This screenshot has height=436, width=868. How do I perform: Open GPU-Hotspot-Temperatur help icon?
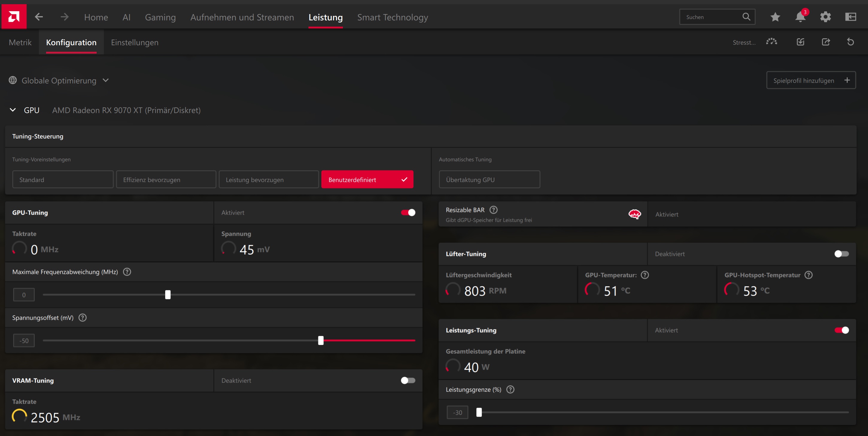[x=808, y=275]
